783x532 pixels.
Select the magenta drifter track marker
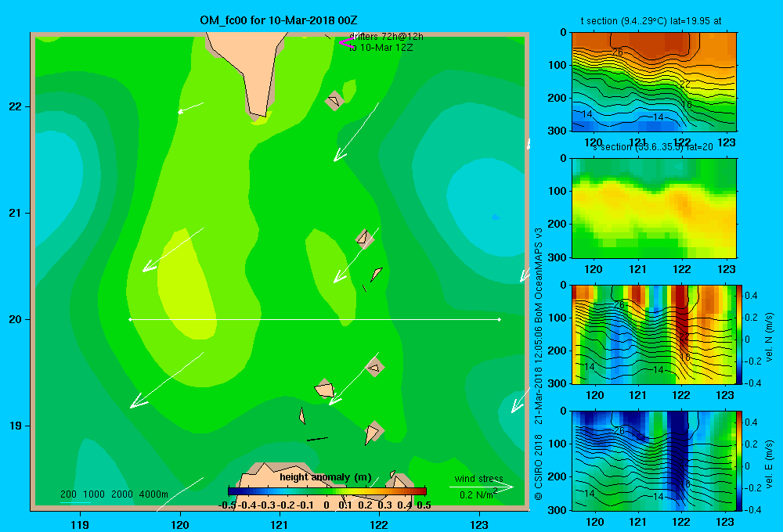347,42
